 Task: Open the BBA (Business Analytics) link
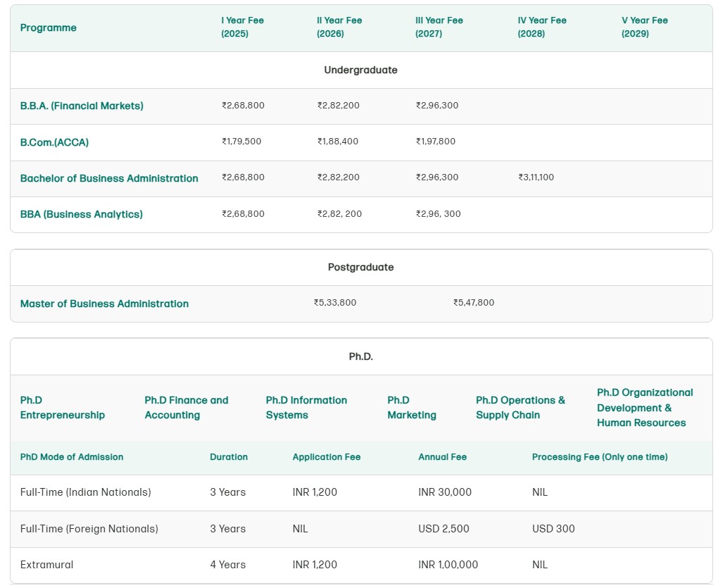coord(81,215)
